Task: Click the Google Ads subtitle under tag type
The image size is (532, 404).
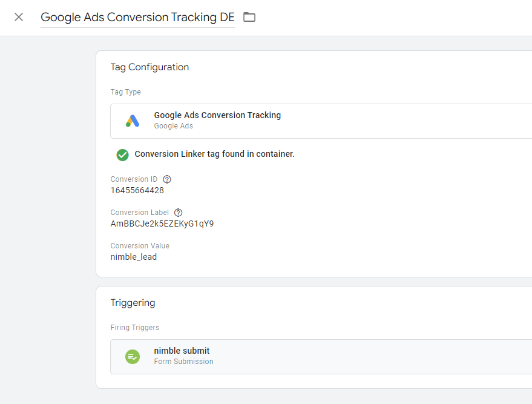Action: [x=173, y=126]
